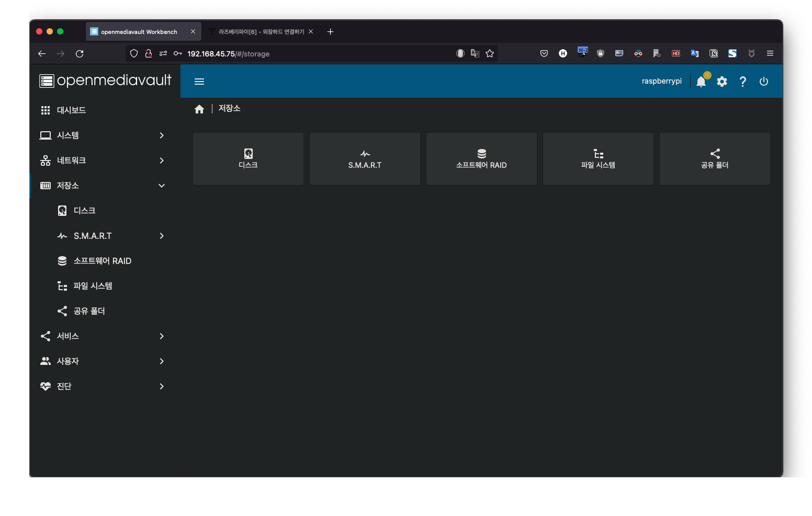
Task: Open the 소프트웨어 RAID card
Action: point(481,159)
